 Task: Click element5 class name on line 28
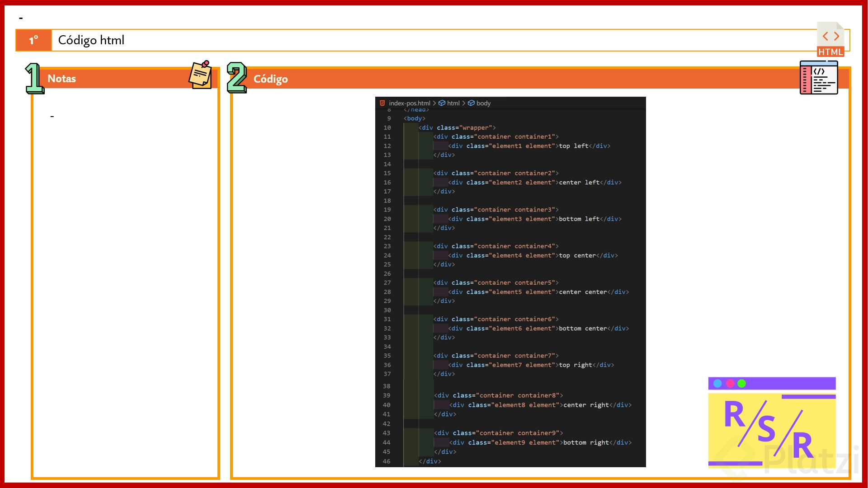click(507, 292)
